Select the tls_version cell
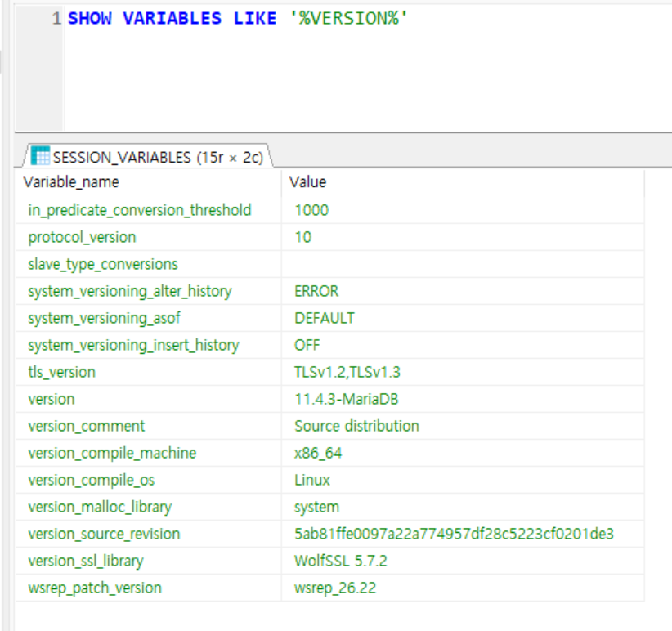 click(148, 372)
